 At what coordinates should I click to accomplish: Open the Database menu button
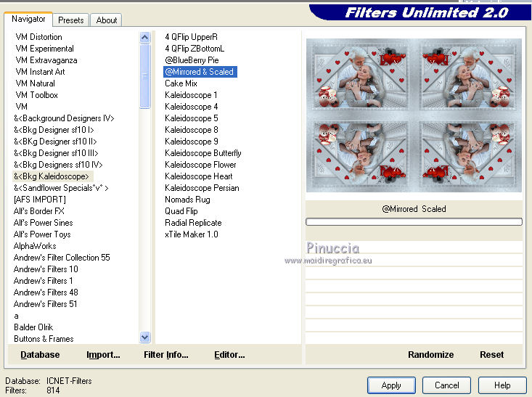40,355
